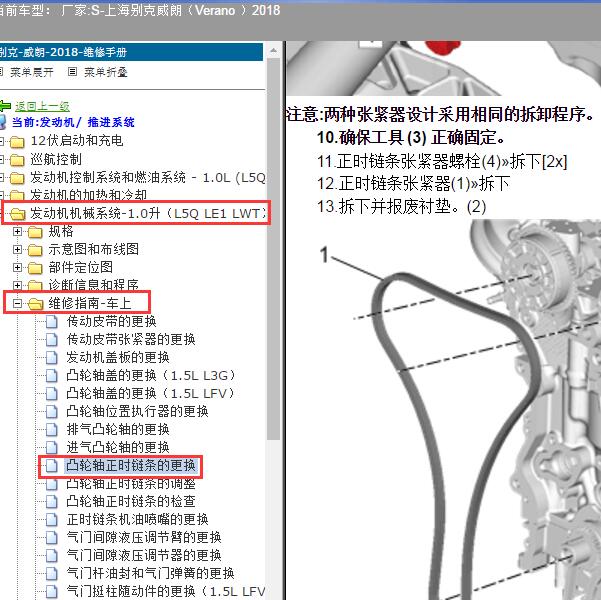
Task: Click step 13.拆下并报废衬垫。(2)
Action: tap(402, 207)
